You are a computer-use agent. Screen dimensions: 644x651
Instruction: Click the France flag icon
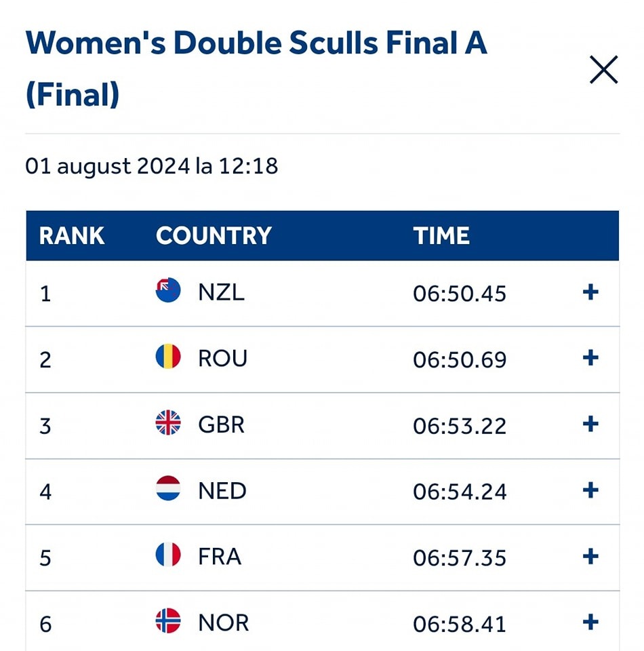(x=168, y=554)
